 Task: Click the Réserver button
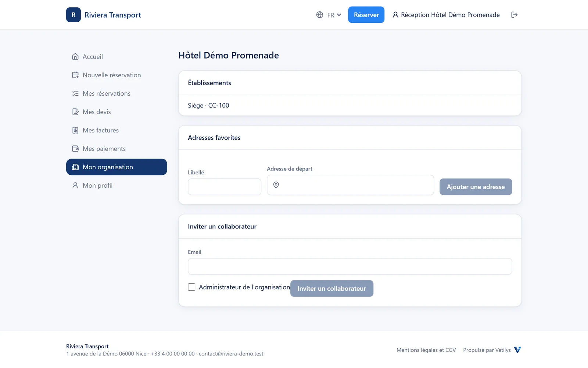366,15
